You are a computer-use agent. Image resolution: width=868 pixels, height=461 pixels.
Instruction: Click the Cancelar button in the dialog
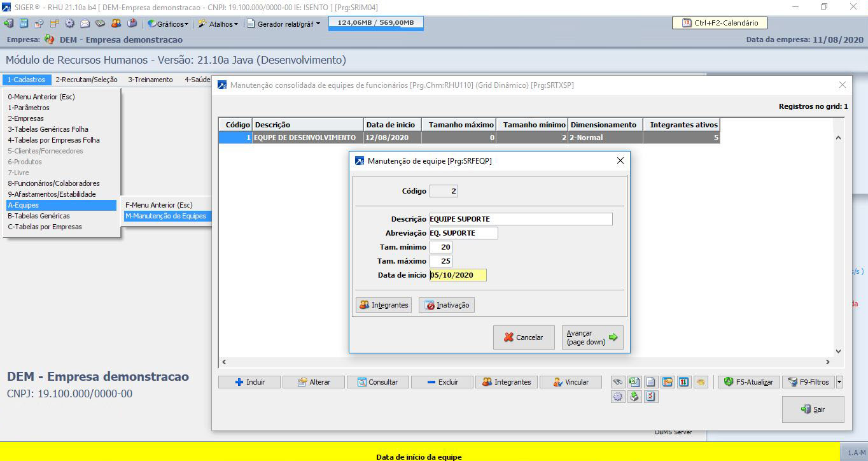pyautogui.click(x=524, y=337)
